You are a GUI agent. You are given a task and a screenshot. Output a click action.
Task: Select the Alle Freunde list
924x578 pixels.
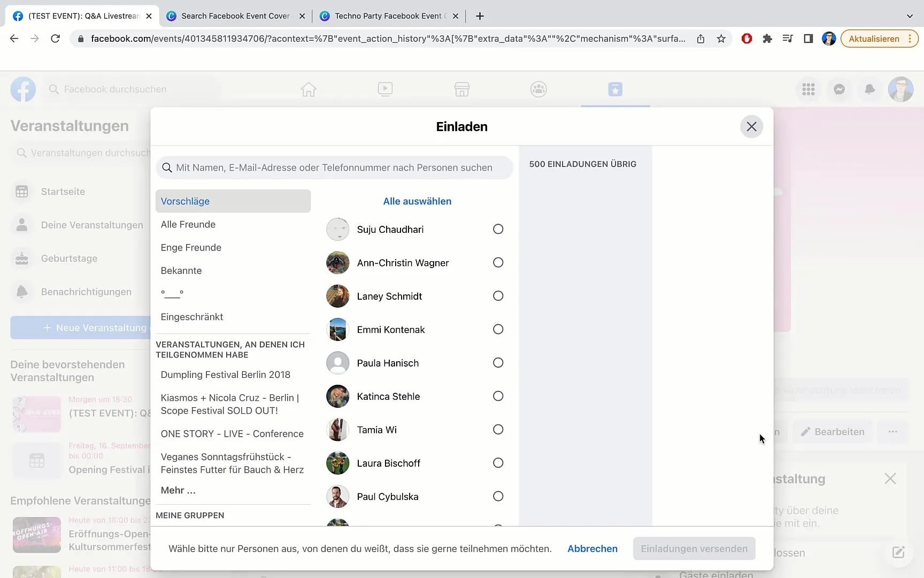(x=233, y=224)
